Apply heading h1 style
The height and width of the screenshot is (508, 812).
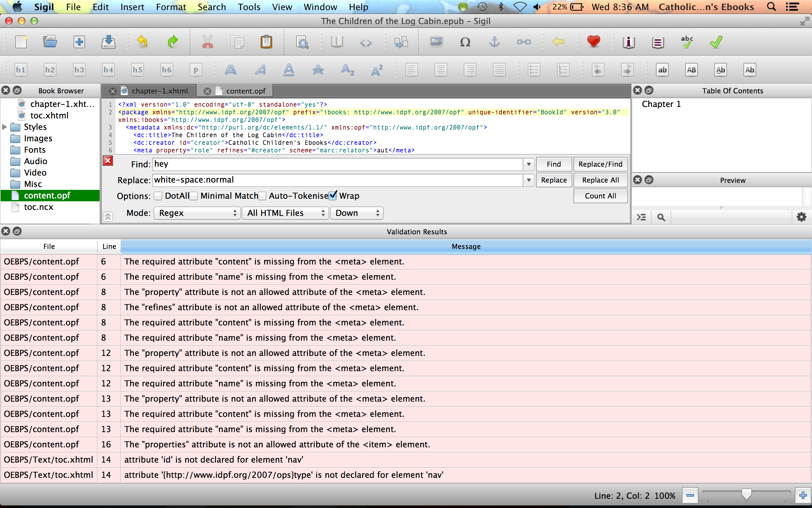tap(21, 70)
